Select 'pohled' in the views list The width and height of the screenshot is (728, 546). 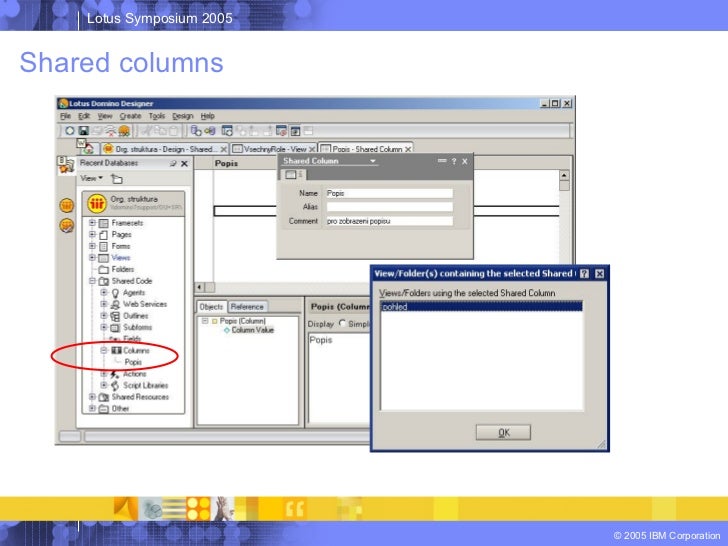click(481, 306)
